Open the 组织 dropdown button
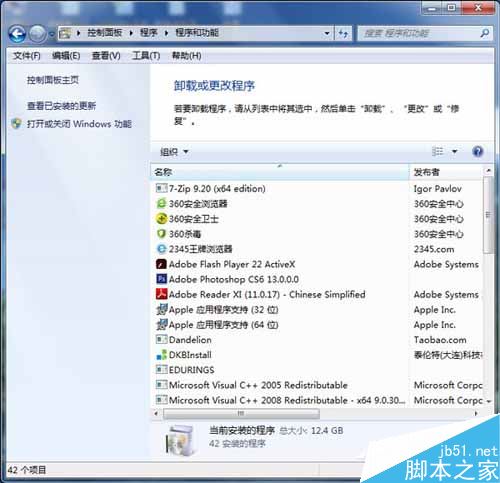500x483 pixels. tap(174, 152)
